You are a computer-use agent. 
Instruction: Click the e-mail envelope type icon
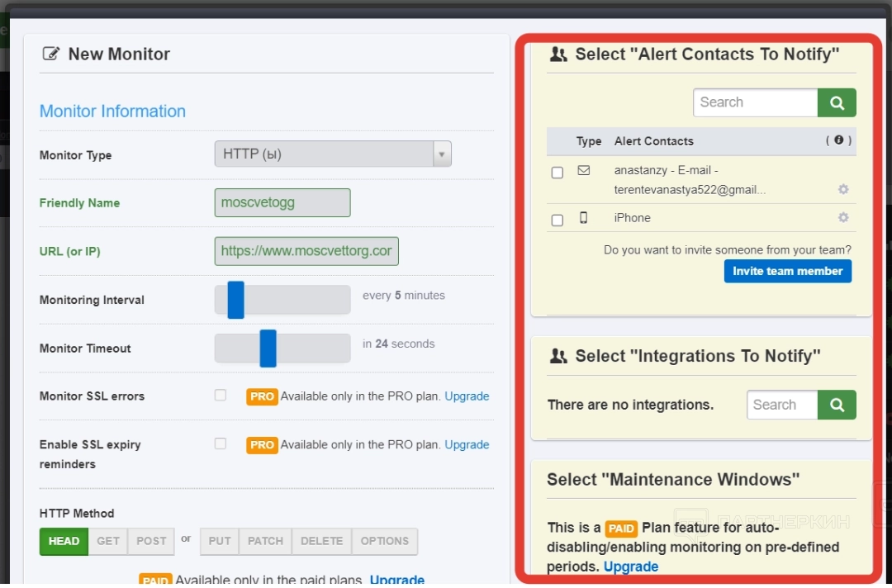coord(584,171)
